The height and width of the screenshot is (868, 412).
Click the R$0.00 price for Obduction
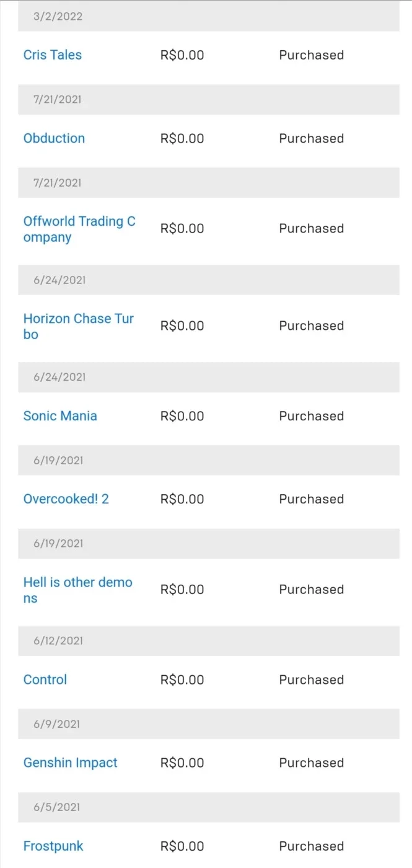[x=182, y=138]
